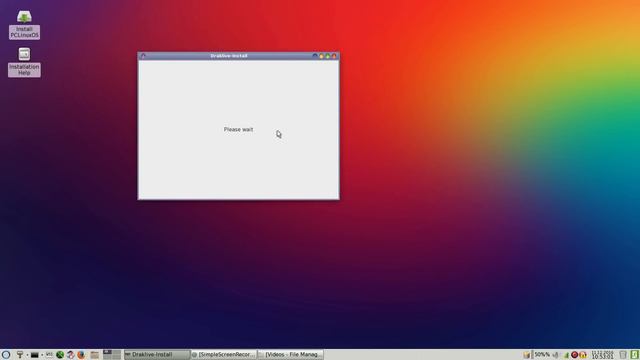640x360 pixels.
Task: Click the green logout icon at the panel end
Action: [x=635, y=355]
